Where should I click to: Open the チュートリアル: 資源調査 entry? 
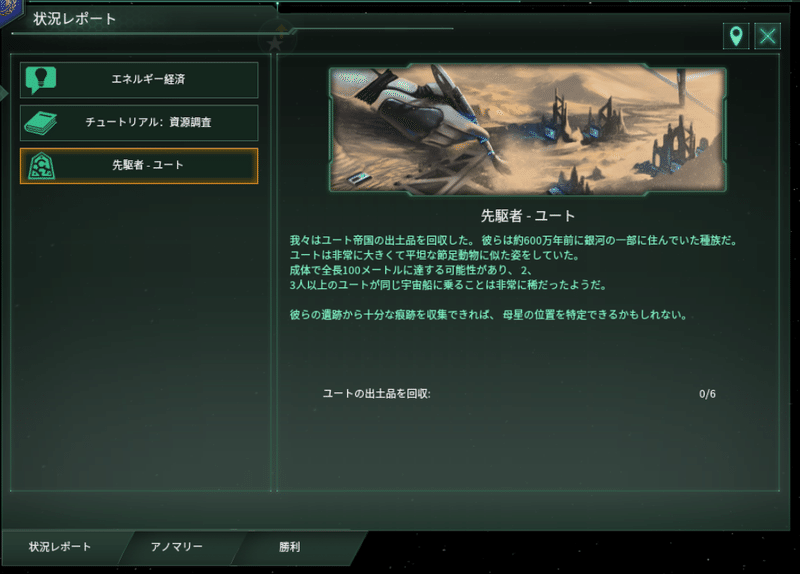tap(139, 123)
